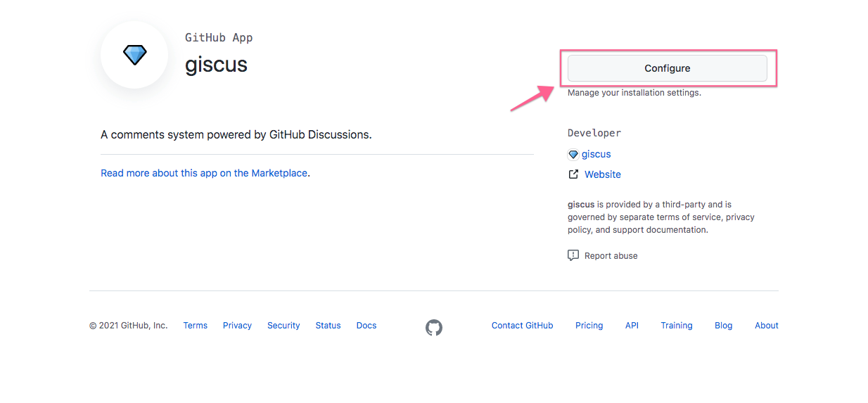Open the Terms footer link
This screenshot has width=868, height=403.
tap(196, 326)
